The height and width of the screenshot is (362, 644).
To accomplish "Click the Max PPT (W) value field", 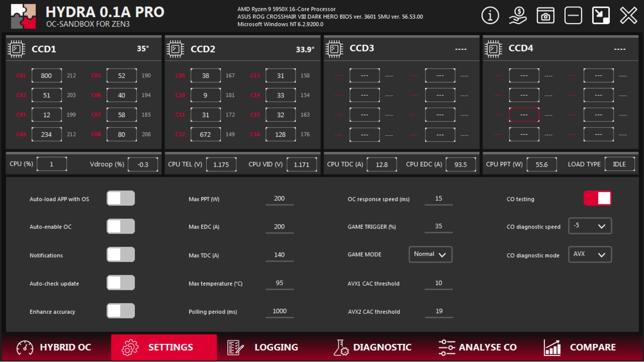I will [279, 199].
